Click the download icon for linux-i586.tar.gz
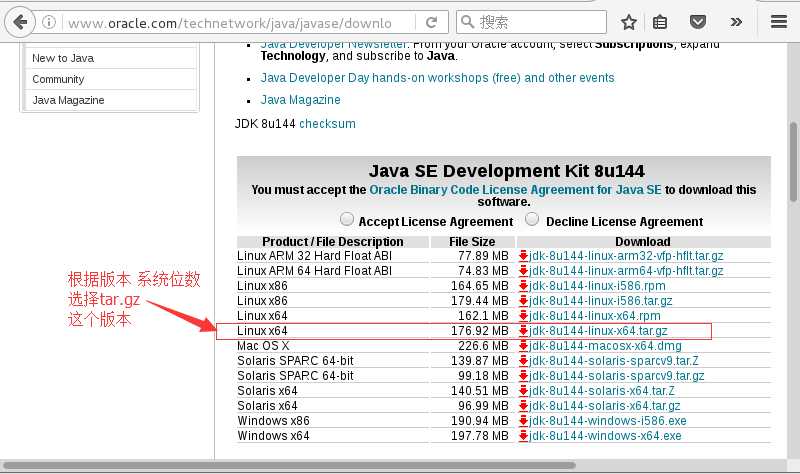 [x=523, y=301]
